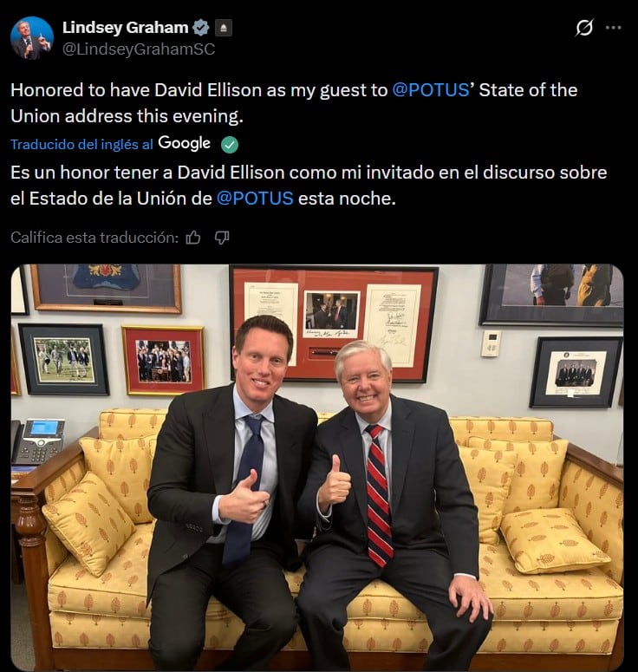Screen dimensions: 638x672
Task: Open the Lindsey Graham display name link
Action: point(125,28)
